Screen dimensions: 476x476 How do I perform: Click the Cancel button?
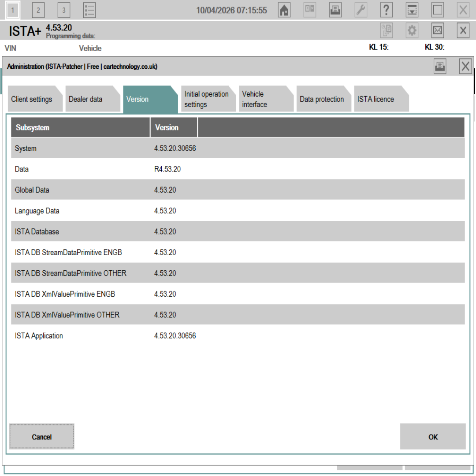[41, 436]
